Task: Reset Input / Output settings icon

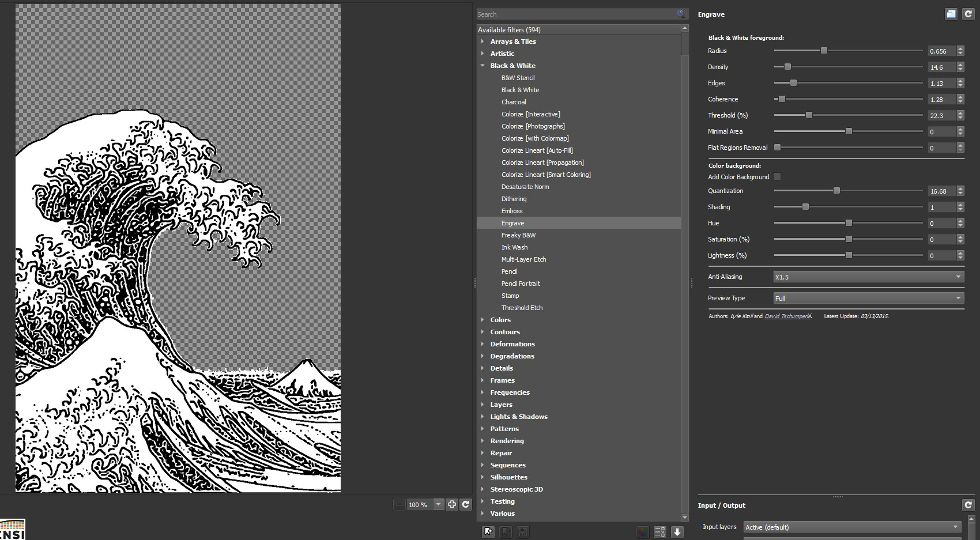Action: pyautogui.click(x=968, y=505)
